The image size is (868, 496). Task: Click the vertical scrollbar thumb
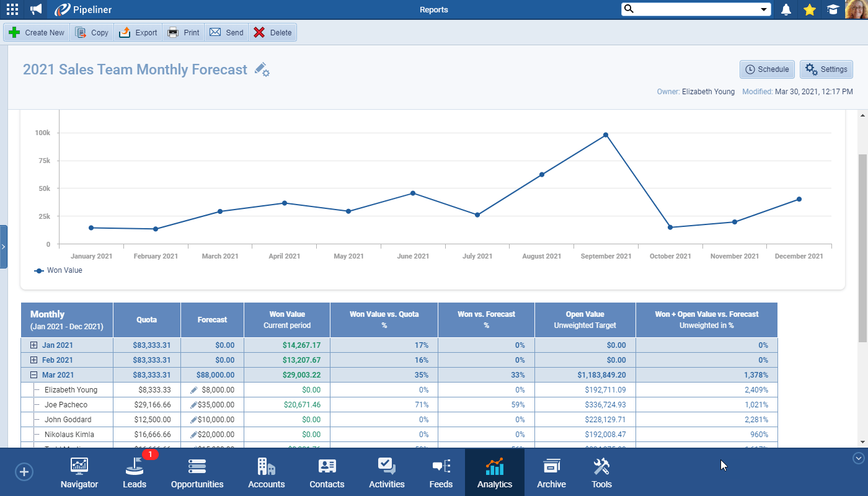(862, 248)
